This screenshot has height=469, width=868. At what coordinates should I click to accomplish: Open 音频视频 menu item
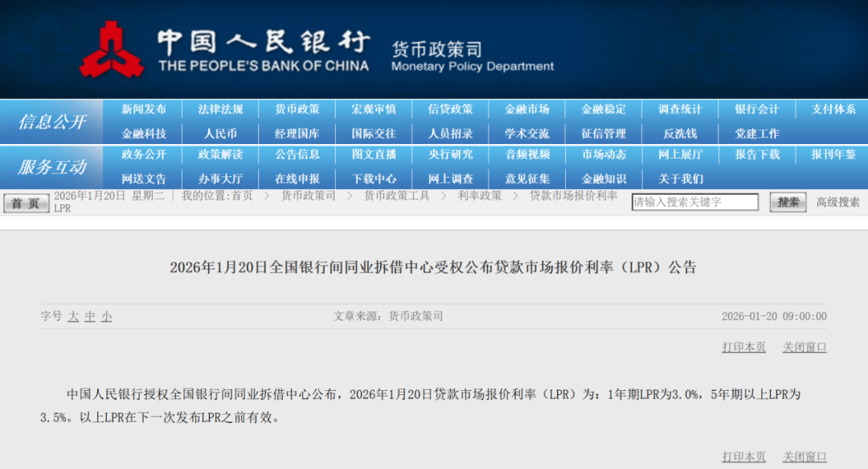tap(527, 154)
